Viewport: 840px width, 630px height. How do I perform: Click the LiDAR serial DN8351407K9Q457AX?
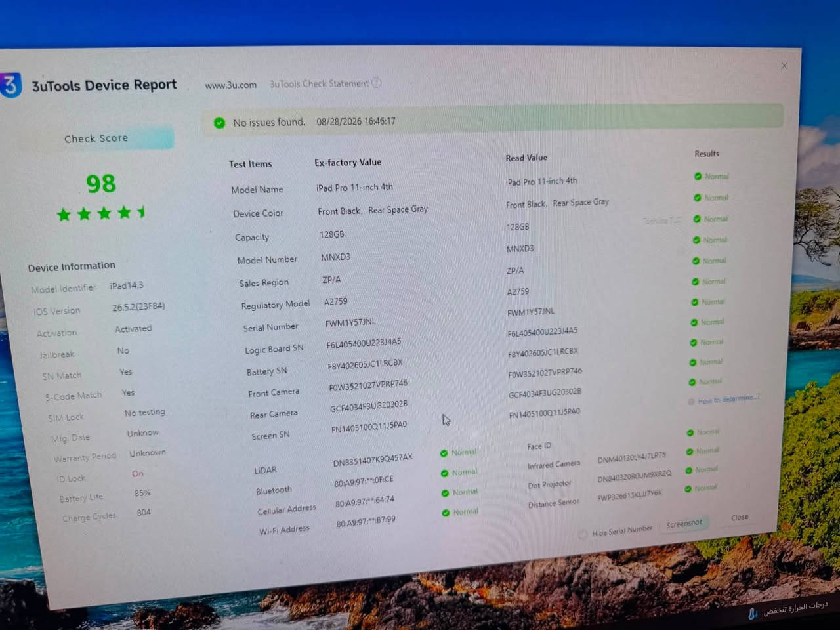point(373,459)
